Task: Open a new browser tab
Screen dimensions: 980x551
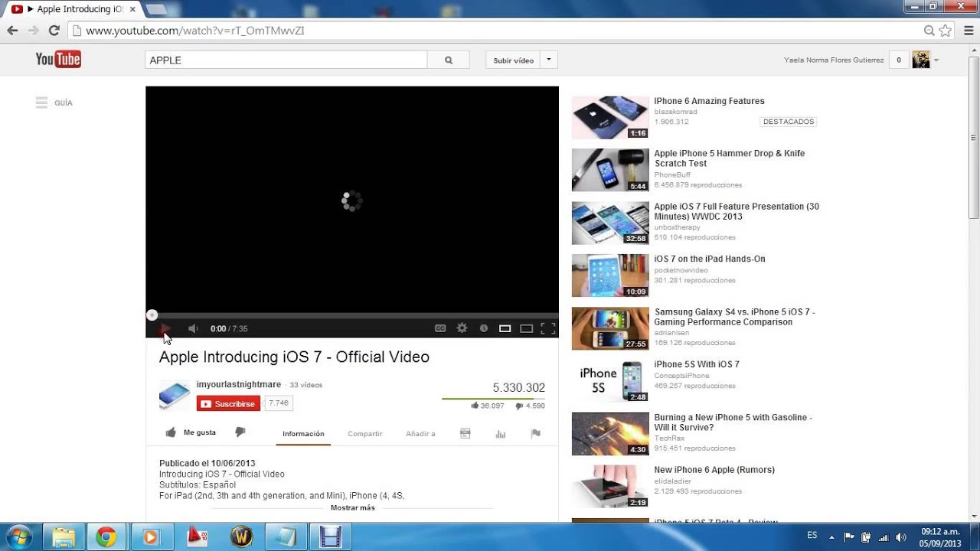Action: click(x=156, y=9)
